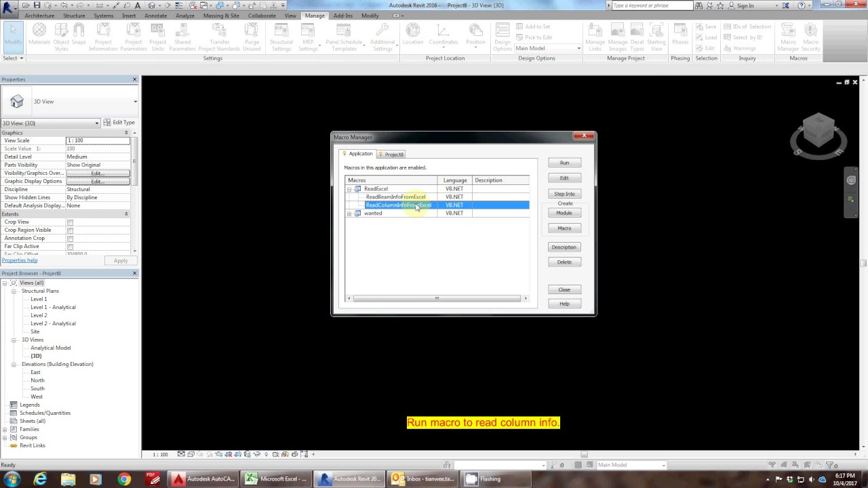Open Structural Settings
Screen dimensions: 868x488
pos(281,36)
